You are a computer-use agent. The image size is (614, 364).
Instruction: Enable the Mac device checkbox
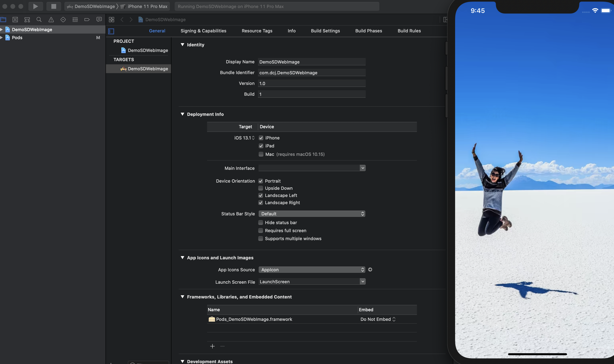[x=261, y=154]
